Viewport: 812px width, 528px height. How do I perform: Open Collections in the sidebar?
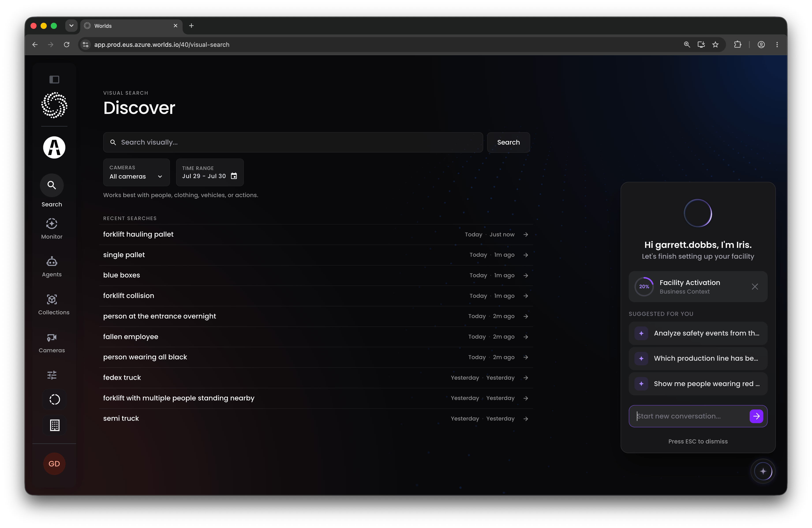54,305
